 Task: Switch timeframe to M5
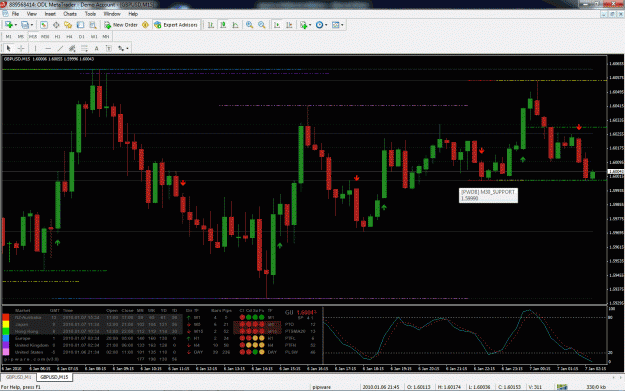[21, 36]
